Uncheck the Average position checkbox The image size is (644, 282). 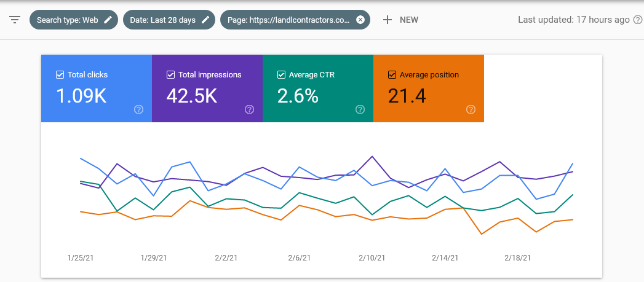(x=392, y=75)
